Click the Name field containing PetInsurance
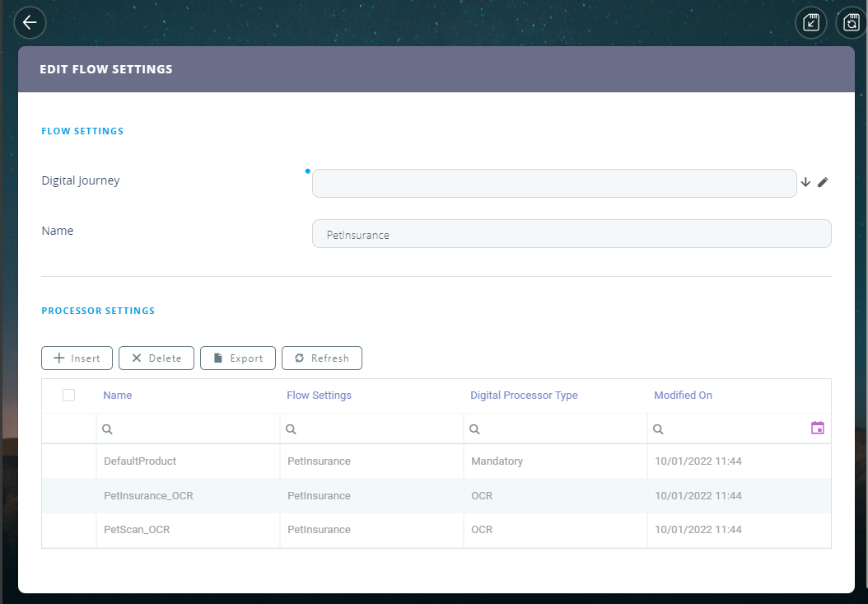Image resolution: width=868 pixels, height=604 pixels. pyautogui.click(x=572, y=234)
